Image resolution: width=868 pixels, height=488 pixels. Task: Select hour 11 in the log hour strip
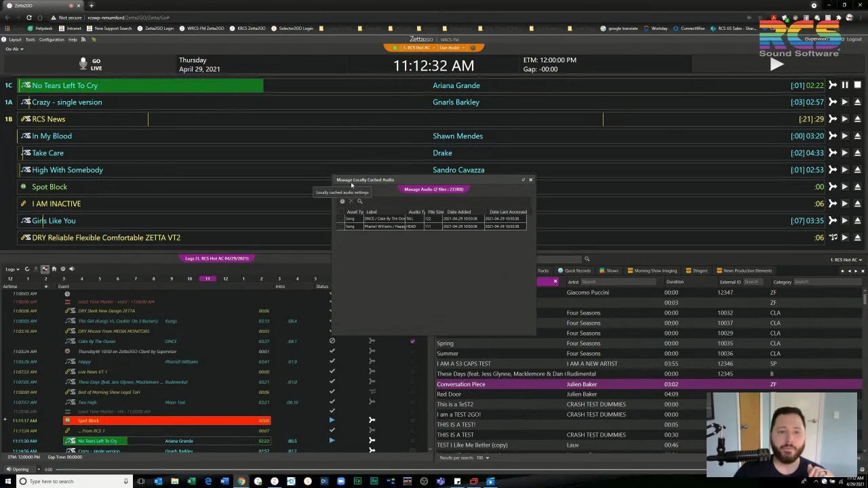[208, 279]
